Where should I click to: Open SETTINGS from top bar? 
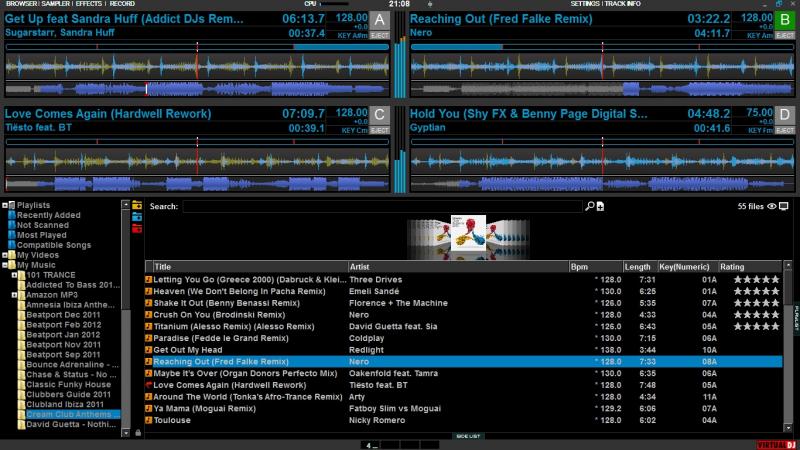coord(585,4)
